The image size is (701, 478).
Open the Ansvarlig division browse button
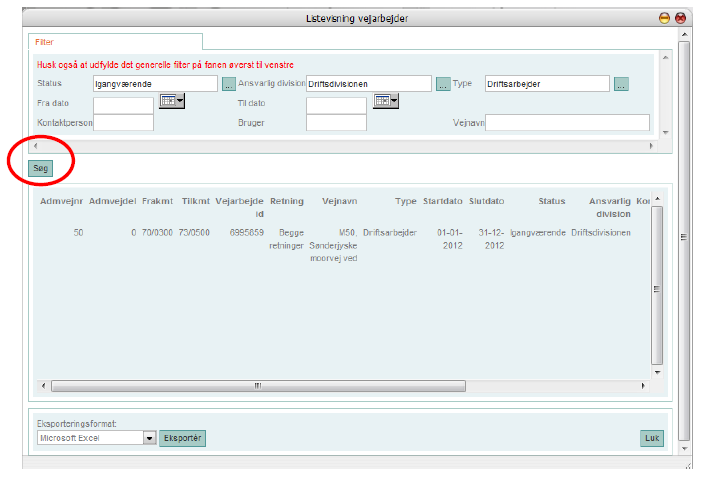(x=443, y=84)
